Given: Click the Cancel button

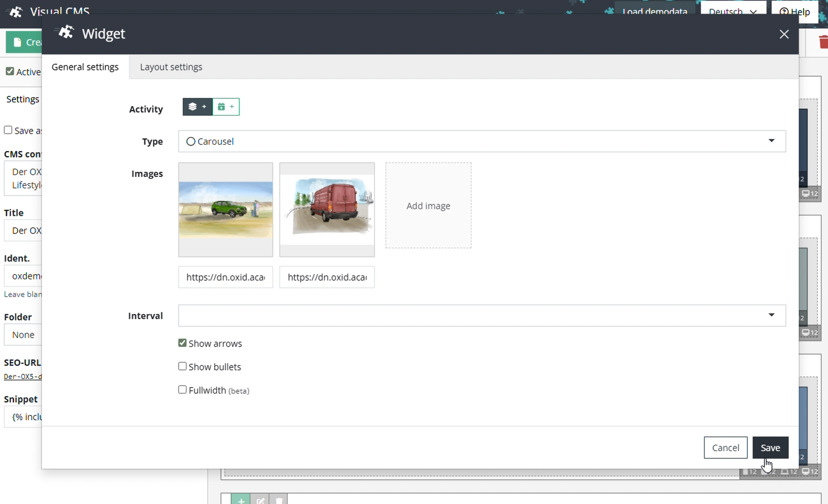Looking at the screenshot, I should coord(725,448).
